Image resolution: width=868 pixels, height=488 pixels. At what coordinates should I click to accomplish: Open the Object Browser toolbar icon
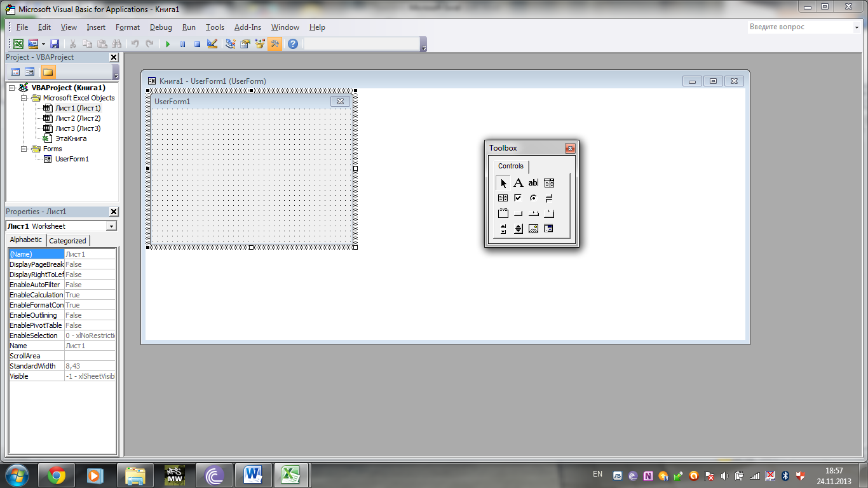click(x=260, y=44)
